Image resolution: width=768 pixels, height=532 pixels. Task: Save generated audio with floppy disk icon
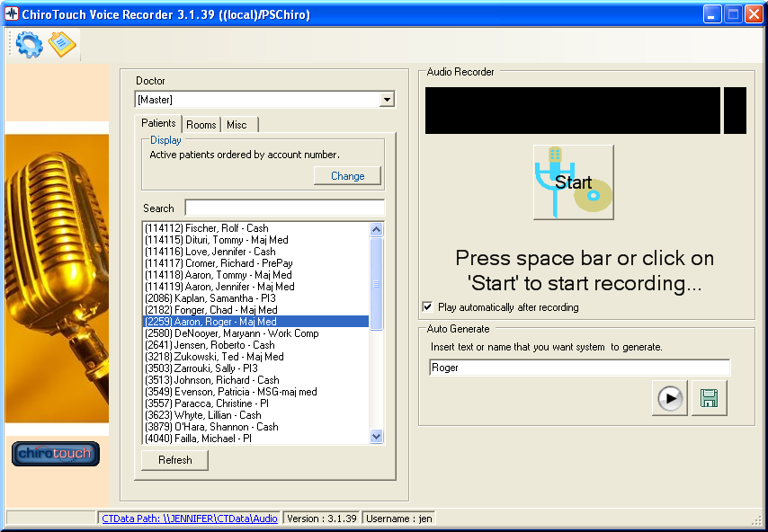[710, 398]
